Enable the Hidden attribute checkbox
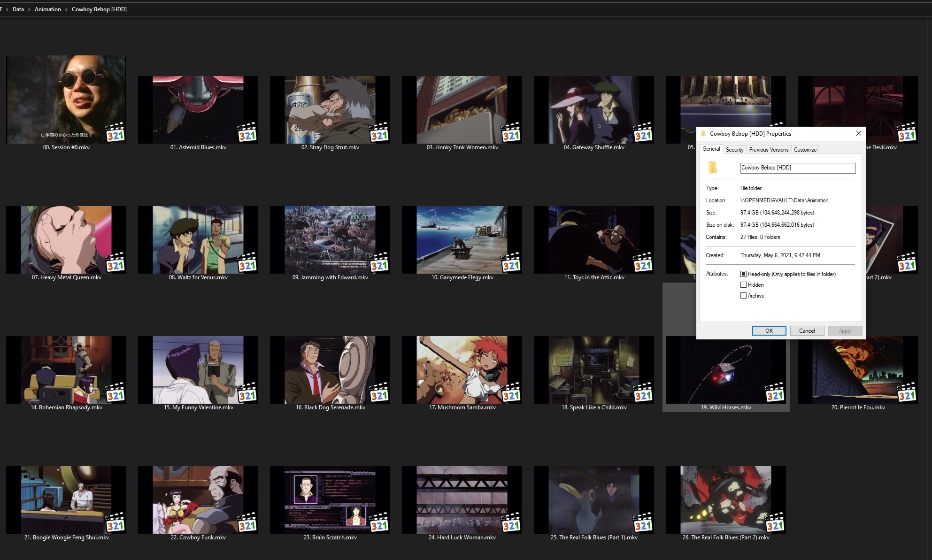Image resolution: width=932 pixels, height=560 pixels. [x=743, y=285]
